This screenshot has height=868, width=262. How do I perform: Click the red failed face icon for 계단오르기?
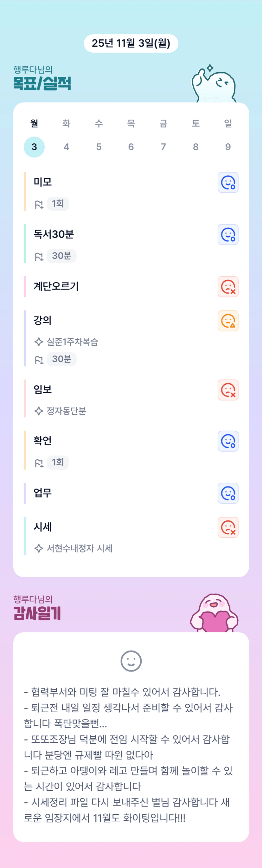tap(228, 287)
